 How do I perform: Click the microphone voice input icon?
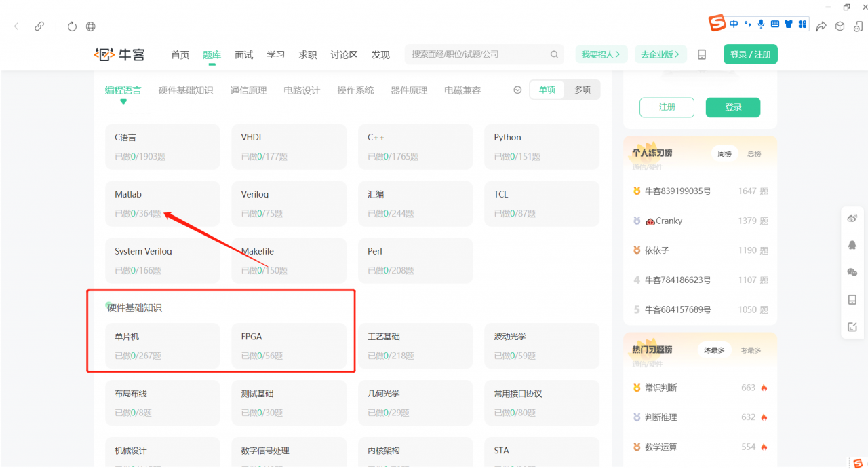pyautogui.click(x=761, y=24)
